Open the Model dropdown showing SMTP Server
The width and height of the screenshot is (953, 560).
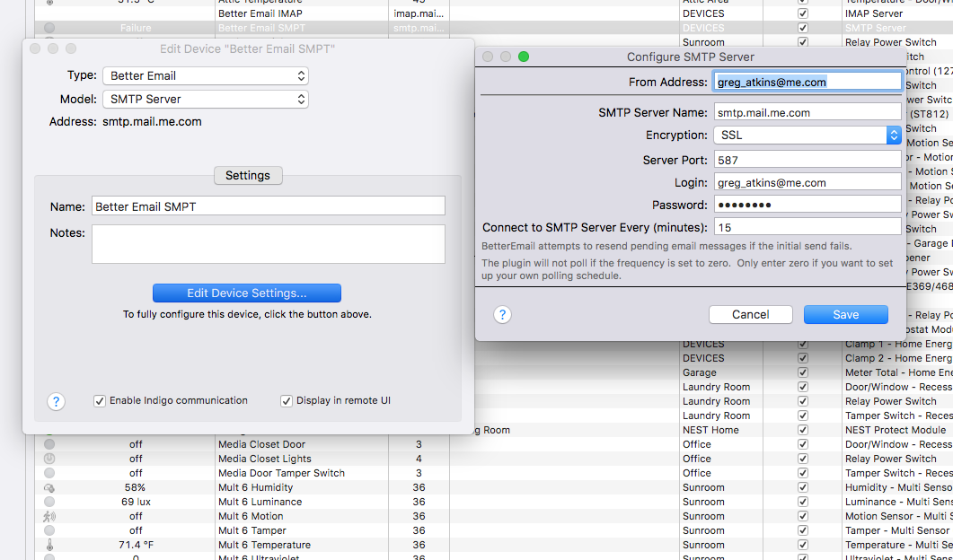[206, 99]
